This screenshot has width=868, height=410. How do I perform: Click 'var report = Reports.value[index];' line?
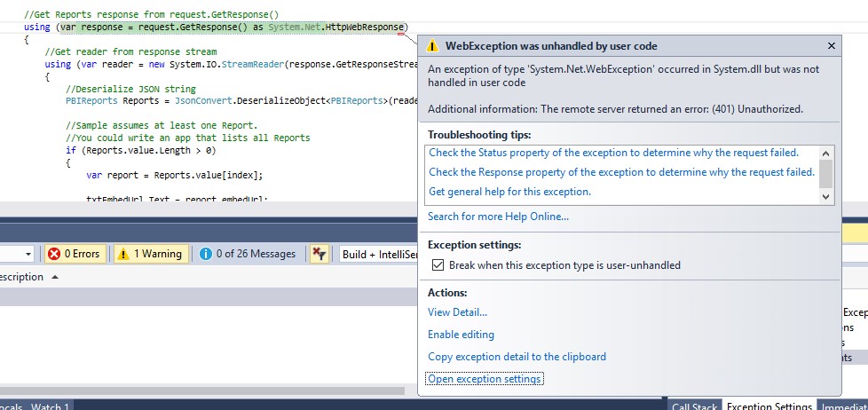174,175
